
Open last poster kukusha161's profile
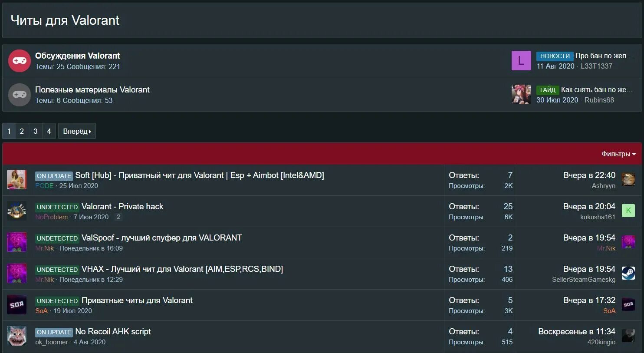point(598,217)
